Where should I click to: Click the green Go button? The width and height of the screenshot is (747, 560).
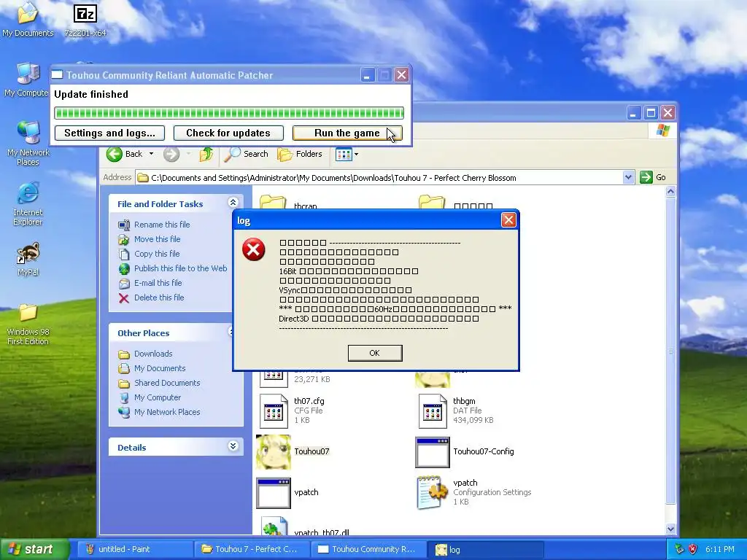(653, 178)
